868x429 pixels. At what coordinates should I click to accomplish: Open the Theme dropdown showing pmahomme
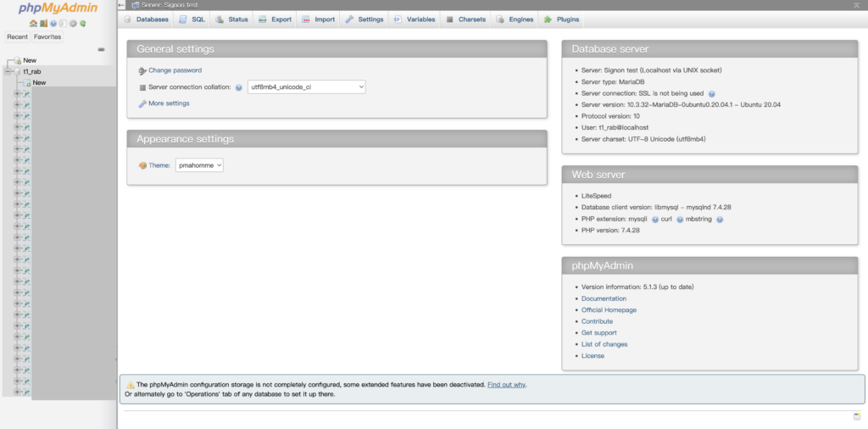pos(199,165)
